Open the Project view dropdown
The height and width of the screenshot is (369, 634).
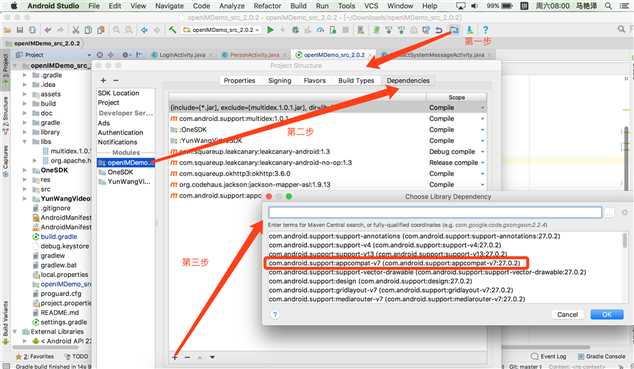pos(53,55)
